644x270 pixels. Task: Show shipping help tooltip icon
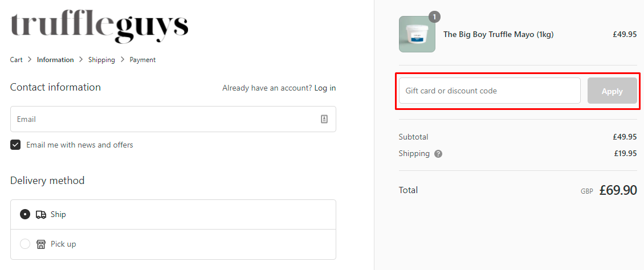pyautogui.click(x=438, y=154)
